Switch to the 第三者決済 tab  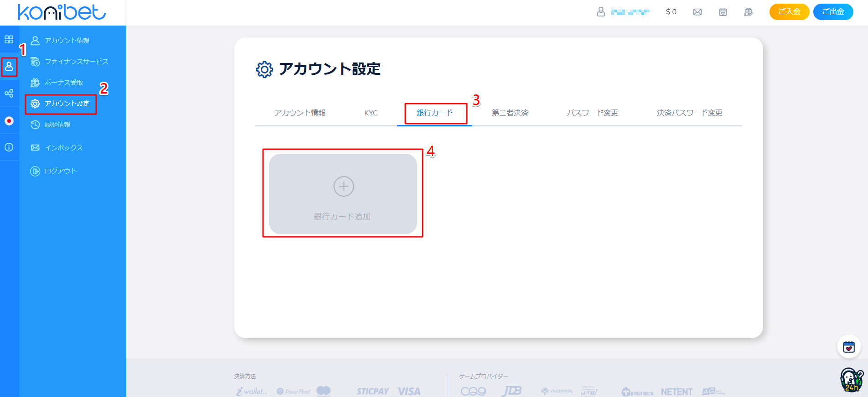[510, 113]
